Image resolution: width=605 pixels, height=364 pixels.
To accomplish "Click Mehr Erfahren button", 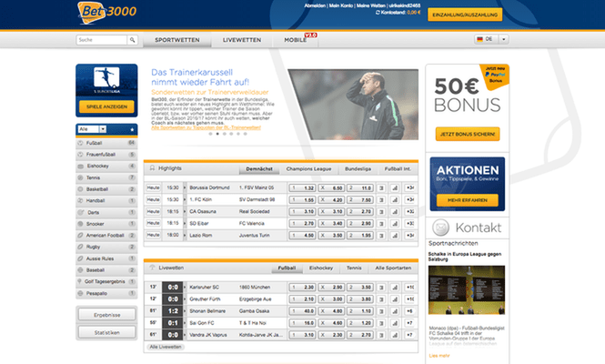I will [x=468, y=200].
